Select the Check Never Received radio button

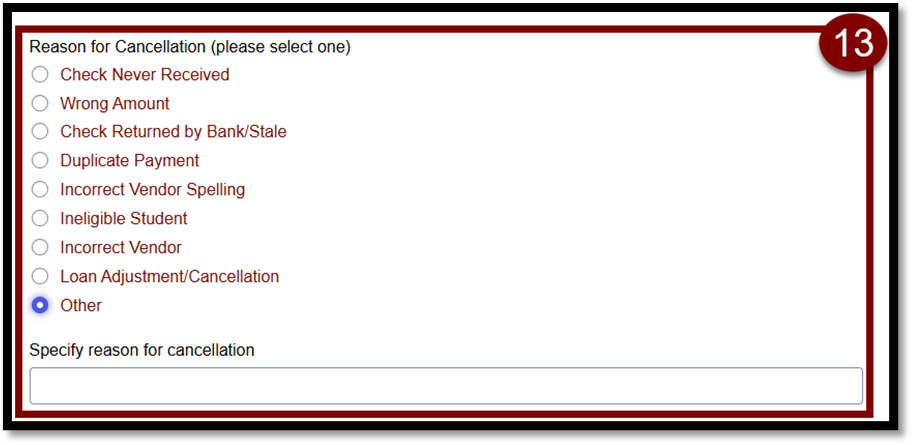pos(40,75)
